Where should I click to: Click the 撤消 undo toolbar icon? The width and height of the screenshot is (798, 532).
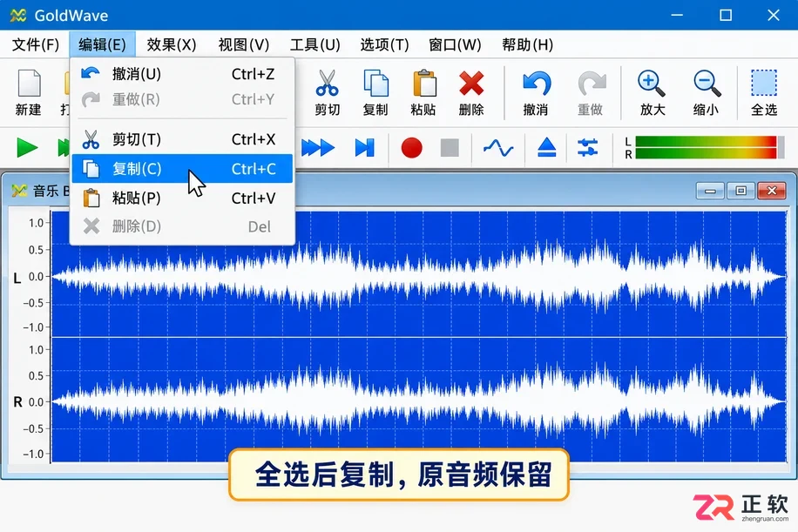tap(536, 92)
